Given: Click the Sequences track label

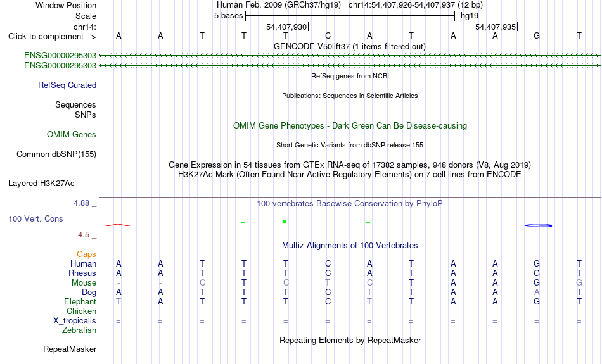Looking at the screenshot, I should click(x=75, y=104).
